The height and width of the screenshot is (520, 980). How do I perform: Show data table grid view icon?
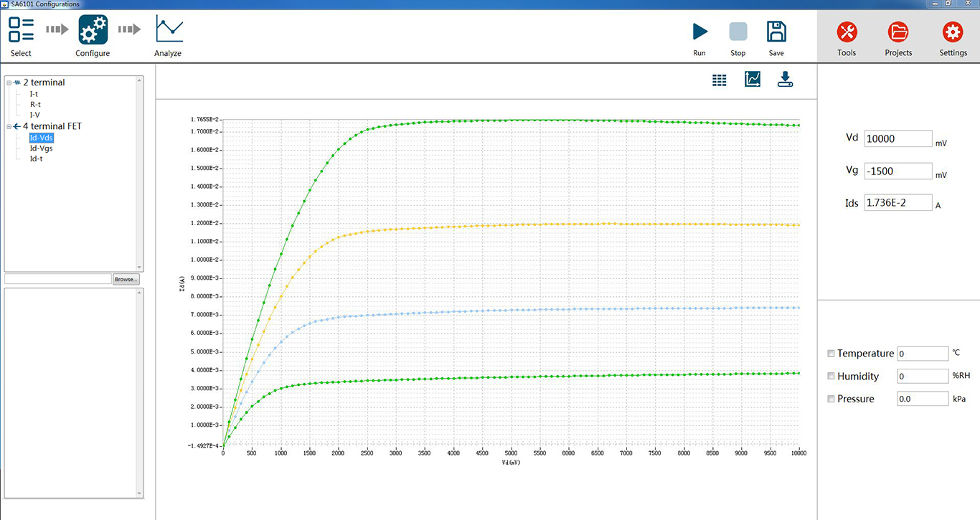[720, 80]
